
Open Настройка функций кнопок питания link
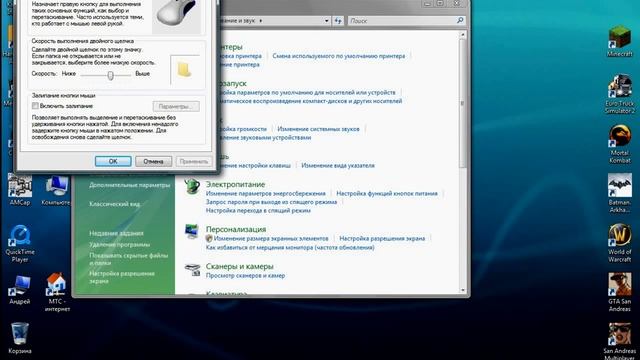pos(387,193)
